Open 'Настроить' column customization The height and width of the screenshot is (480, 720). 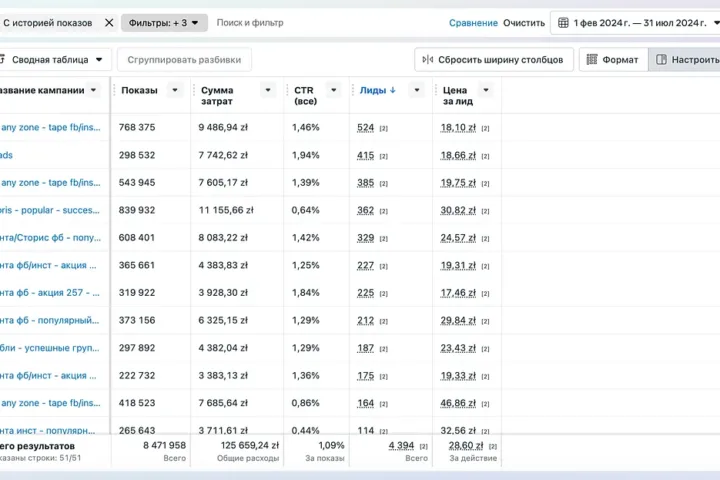click(684, 60)
